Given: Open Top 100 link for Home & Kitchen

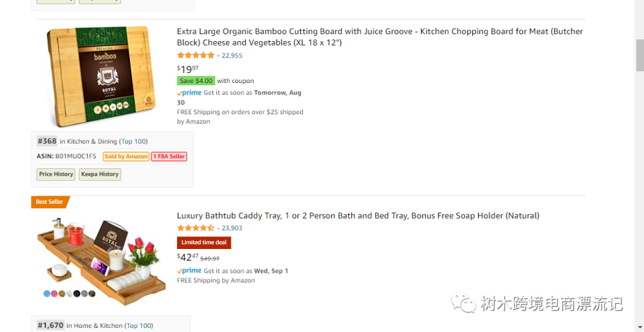Looking at the screenshot, I should click(x=139, y=325).
